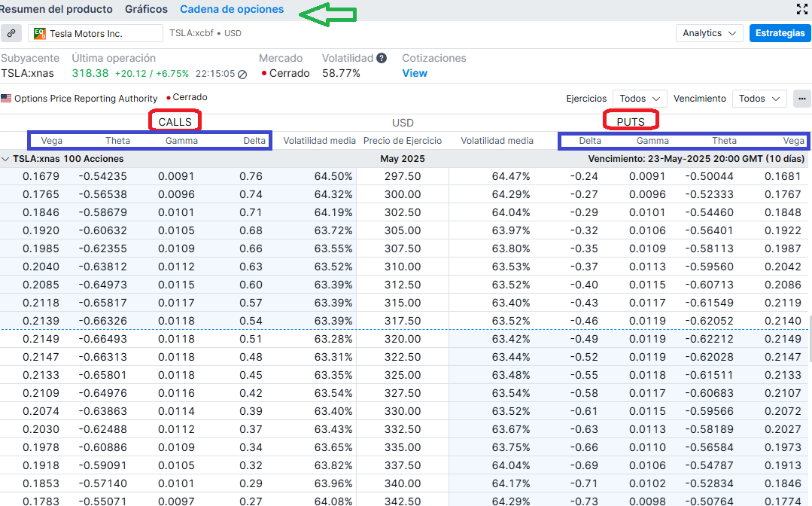This screenshot has width=812, height=506.
Task: Sort by the calls Theta column header
Action: (117, 141)
